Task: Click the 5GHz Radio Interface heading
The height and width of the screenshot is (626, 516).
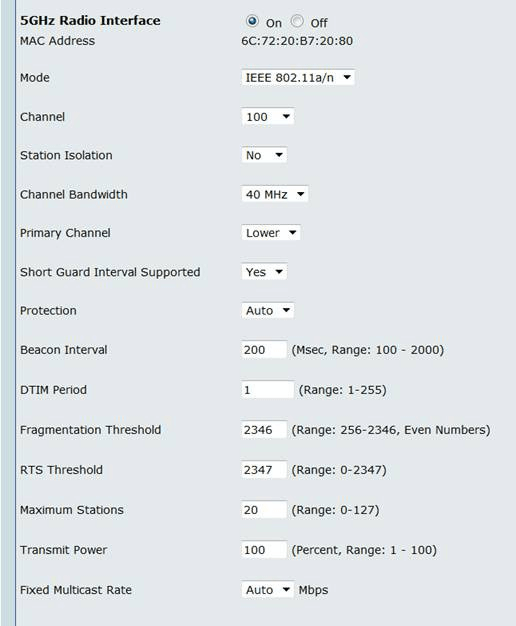Action: [90, 21]
